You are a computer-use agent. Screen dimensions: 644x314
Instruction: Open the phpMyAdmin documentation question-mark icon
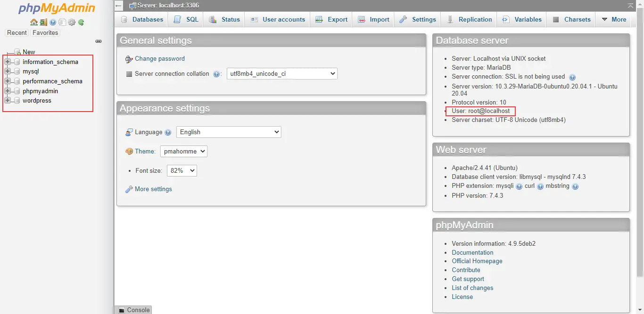(x=53, y=22)
